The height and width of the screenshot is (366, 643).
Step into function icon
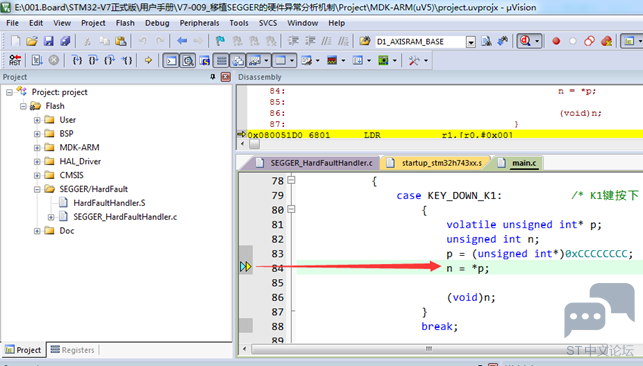(x=77, y=61)
